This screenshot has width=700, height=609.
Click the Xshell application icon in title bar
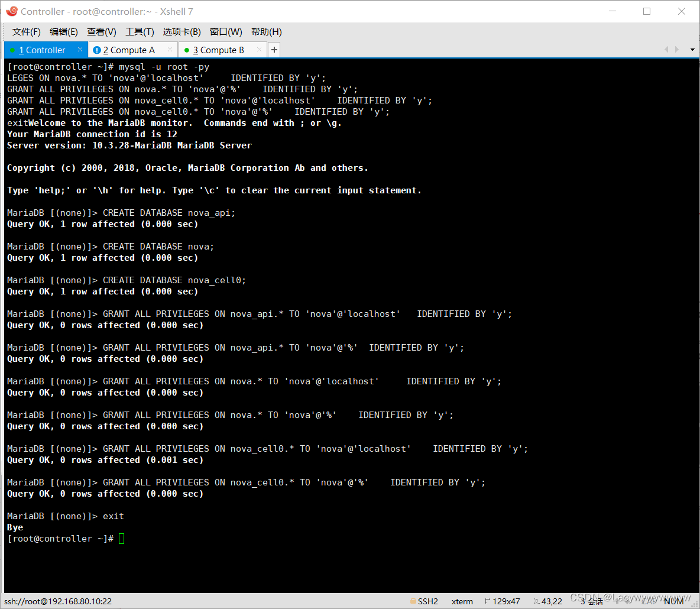pyautogui.click(x=12, y=11)
